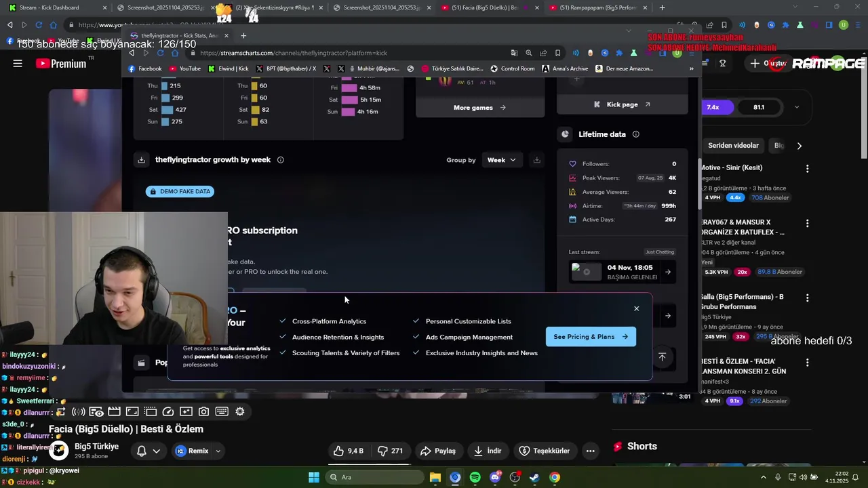The width and height of the screenshot is (868, 488).
Task: Close the PRO subscription promo banner
Action: point(636,308)
